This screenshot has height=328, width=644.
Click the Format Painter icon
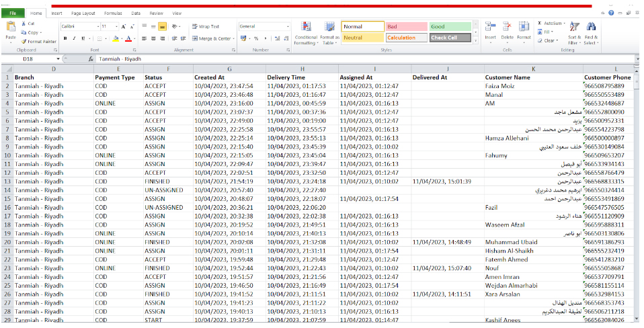24,42
